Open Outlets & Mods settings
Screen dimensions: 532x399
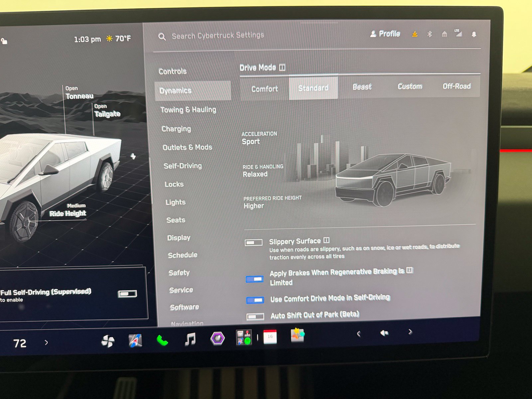(x=187, y=147)
